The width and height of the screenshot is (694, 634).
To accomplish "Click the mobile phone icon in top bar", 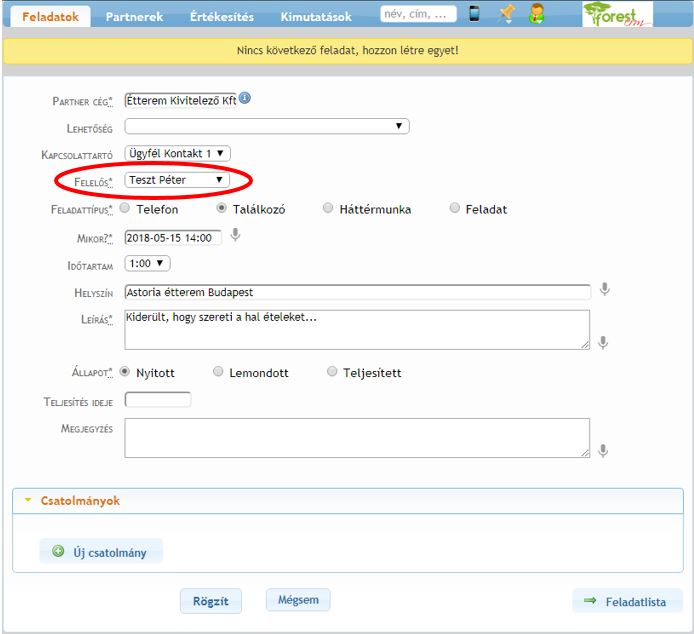I will coord(474,14).
